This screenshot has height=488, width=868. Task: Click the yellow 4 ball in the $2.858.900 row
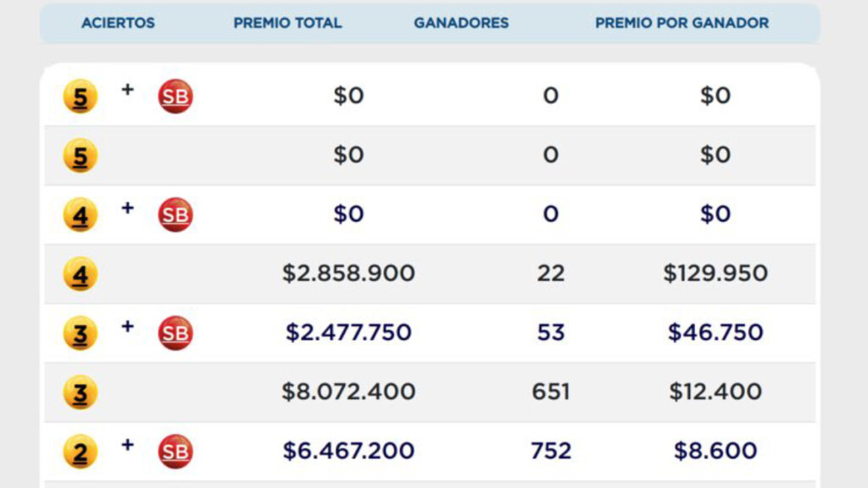(x=81, y=274)
